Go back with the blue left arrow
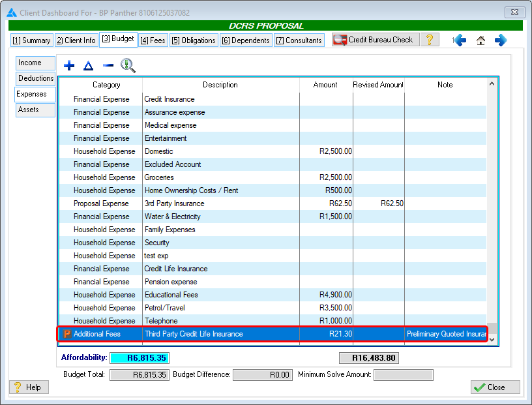Screen dimensions: 532x405 pyautogui.click(x=460, y=40)
